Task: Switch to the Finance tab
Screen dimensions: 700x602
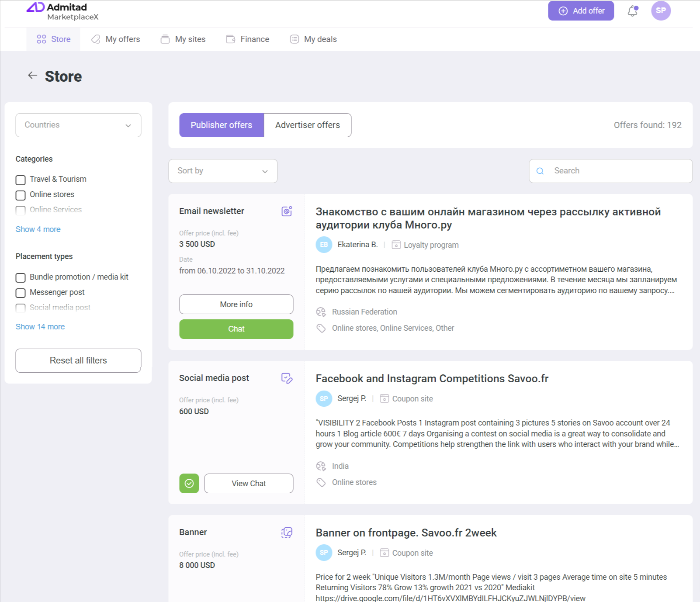Action: coord(248,39)
